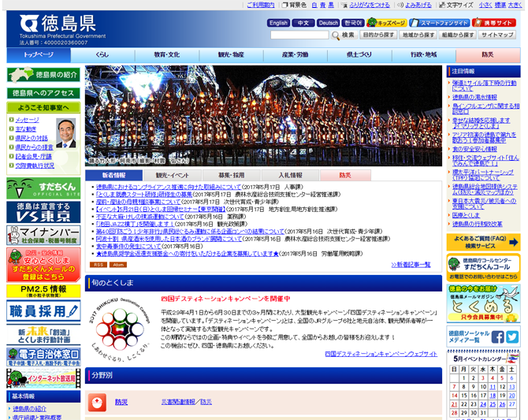Open the Facebook icon in social media box
Viewport: 528px width, 420px height.
(498, 337)
